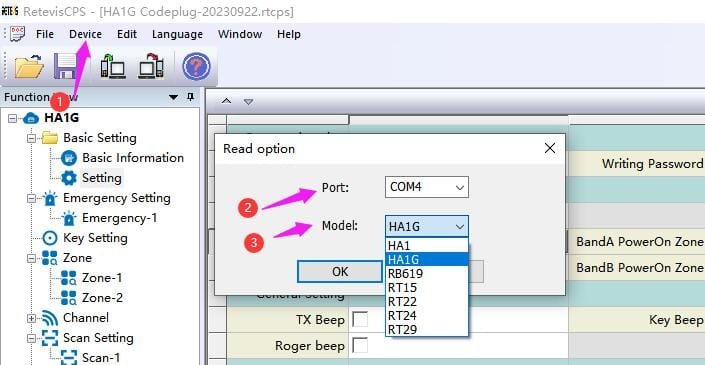Open the File menu
This screenshot has width=705, height=365.
coord(45,34)
